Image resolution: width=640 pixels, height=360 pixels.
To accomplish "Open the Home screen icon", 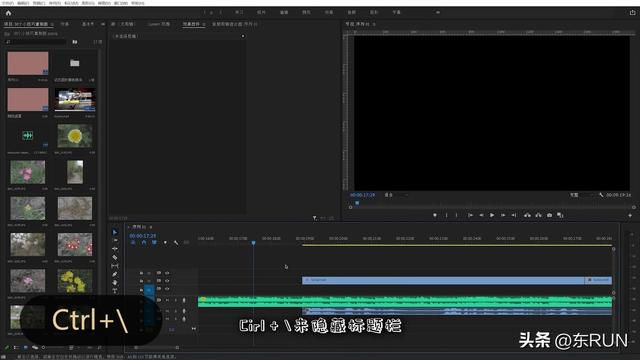I will pos(8,13).
